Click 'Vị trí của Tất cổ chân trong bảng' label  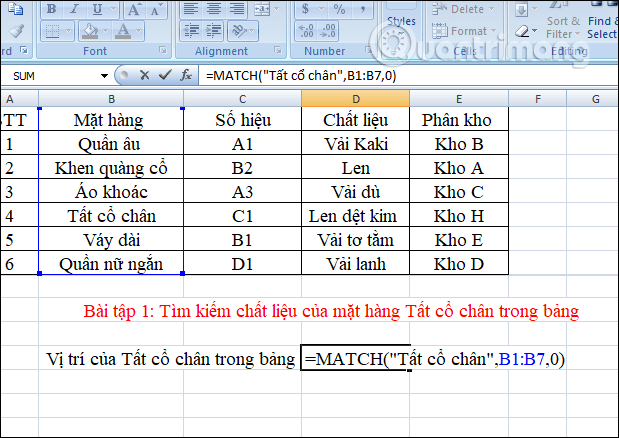[x=171, y=359]
